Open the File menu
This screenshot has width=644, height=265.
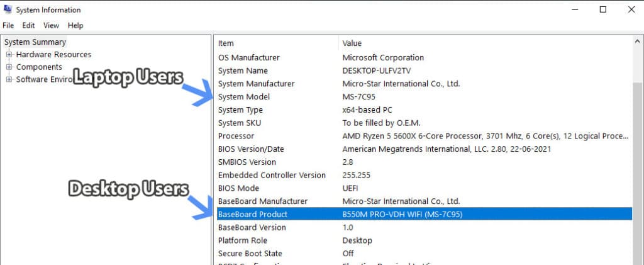pyautogui.click(x=8, y=25)
